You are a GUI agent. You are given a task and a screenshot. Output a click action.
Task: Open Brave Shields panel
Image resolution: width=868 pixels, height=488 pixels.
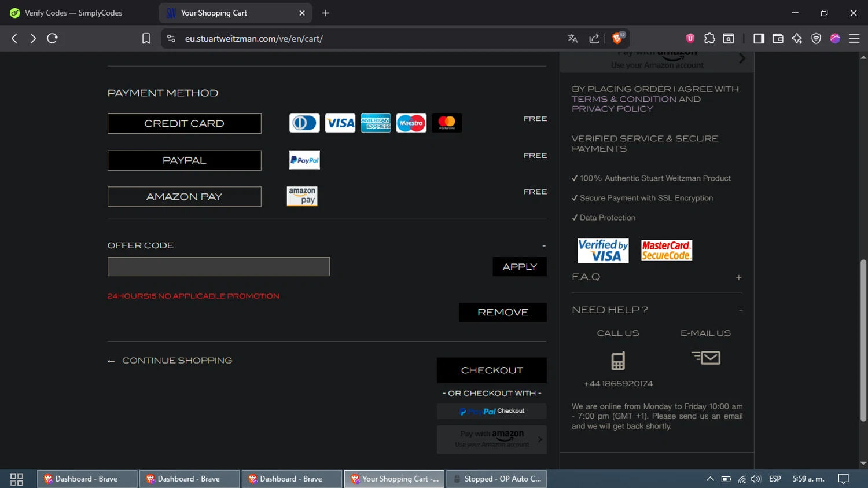619,38
